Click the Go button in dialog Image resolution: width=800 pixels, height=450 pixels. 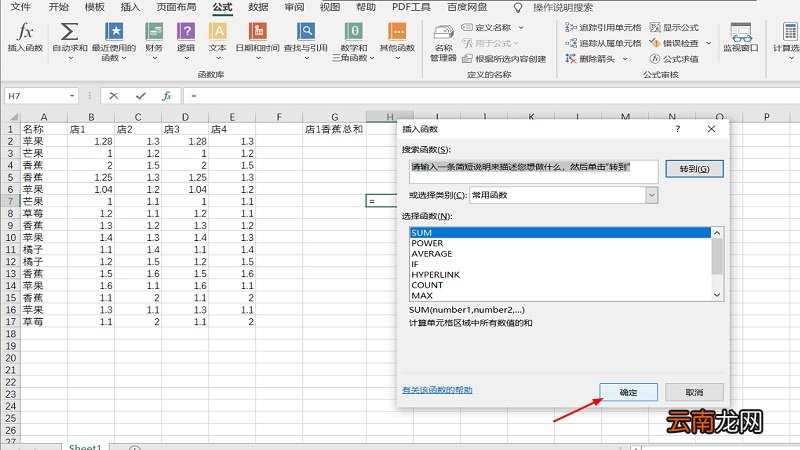pyautogui.click(x=694, y=169)
